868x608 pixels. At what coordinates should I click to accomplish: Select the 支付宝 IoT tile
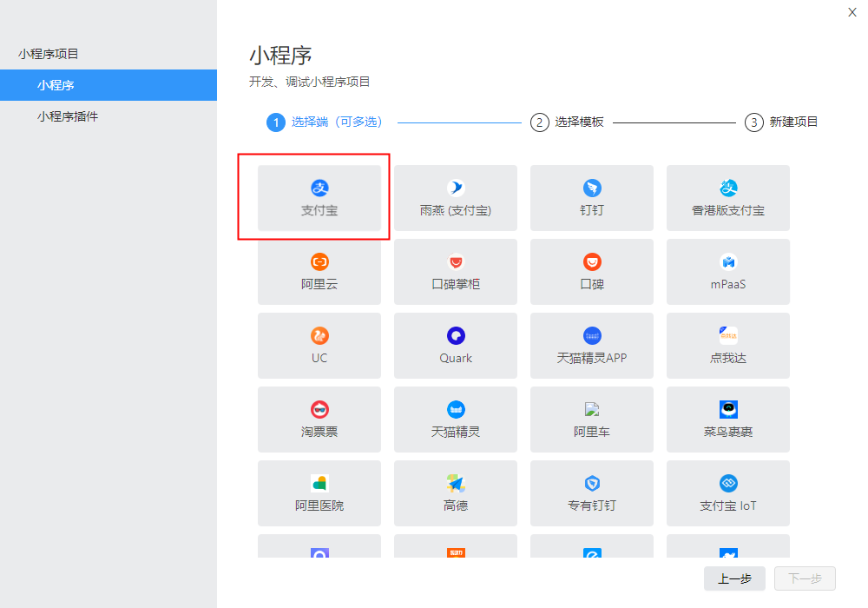click(x=728, y=492)
